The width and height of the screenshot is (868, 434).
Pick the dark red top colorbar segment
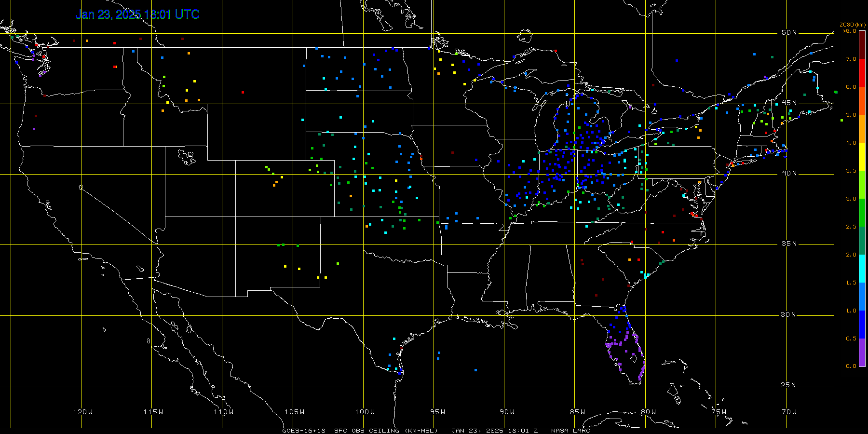tap(862, 45)
